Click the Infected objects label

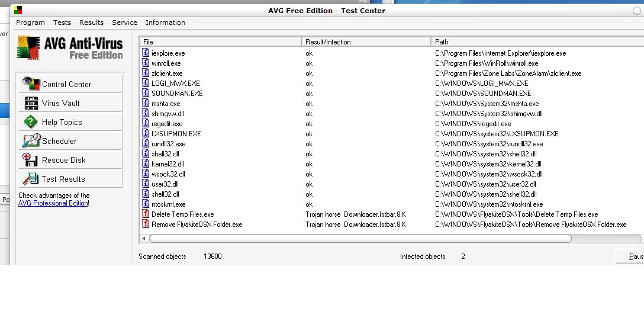click(423, 257)
